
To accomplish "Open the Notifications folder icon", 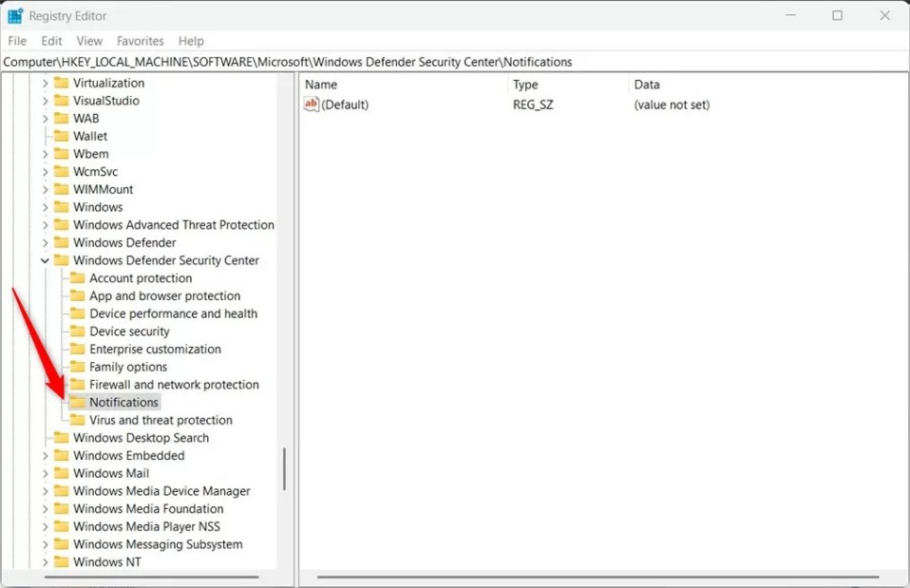I will point(79,402).
